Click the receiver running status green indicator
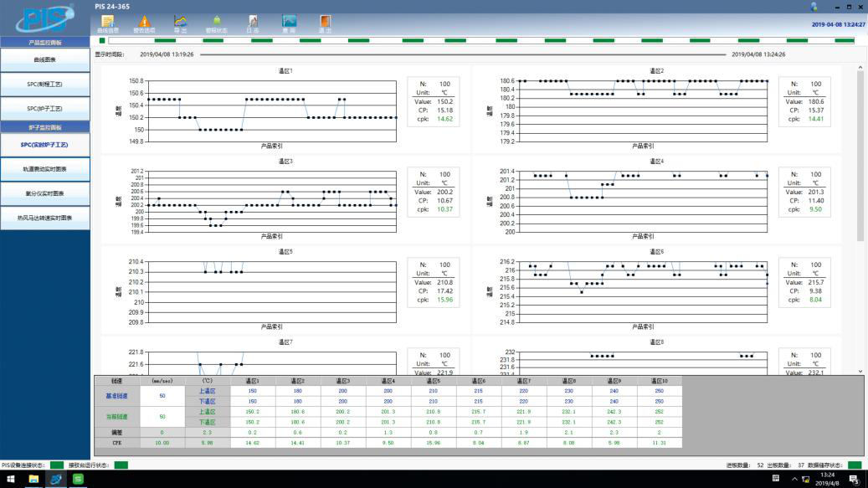Viewport: 868px width, 488px height. click(x=121, y=465)
